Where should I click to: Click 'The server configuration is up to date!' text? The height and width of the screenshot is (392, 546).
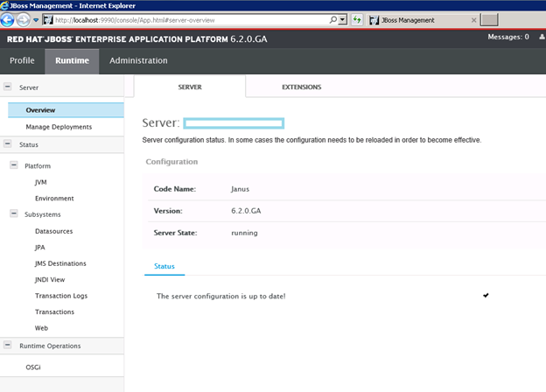tap(220, 297)
